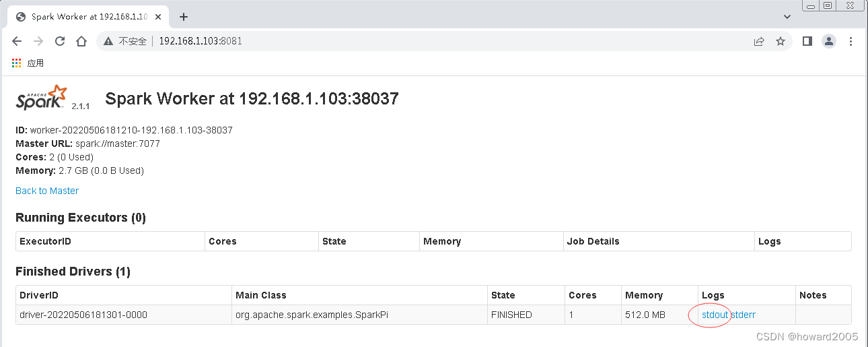
Task: Open Chrome three-dot menu
Action: pos(851,41)
